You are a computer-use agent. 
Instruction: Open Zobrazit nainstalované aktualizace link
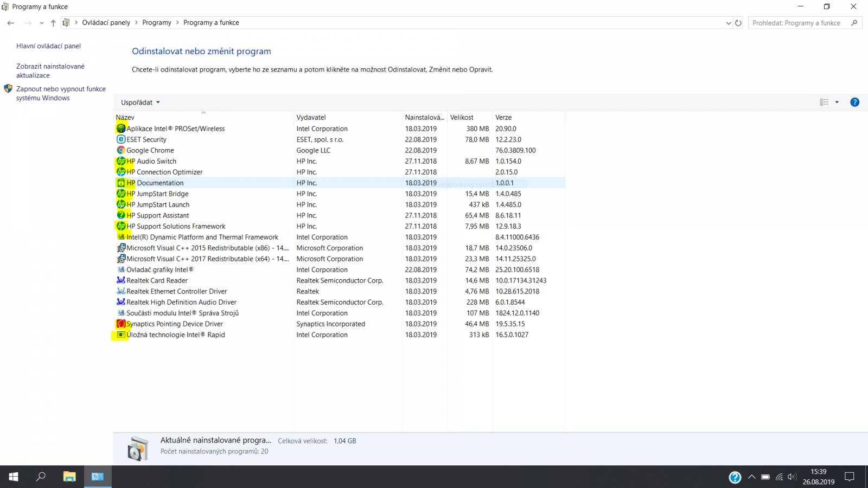click(50, 70)
